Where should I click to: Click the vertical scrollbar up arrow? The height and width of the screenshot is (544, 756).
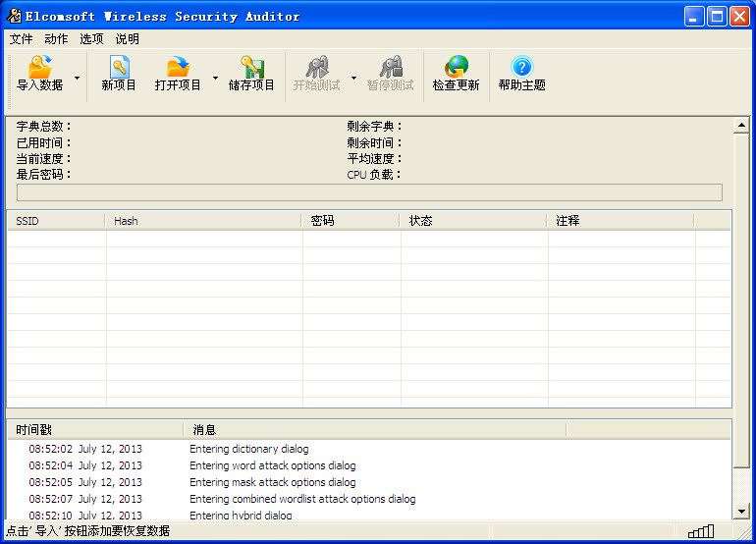(741, 126)
